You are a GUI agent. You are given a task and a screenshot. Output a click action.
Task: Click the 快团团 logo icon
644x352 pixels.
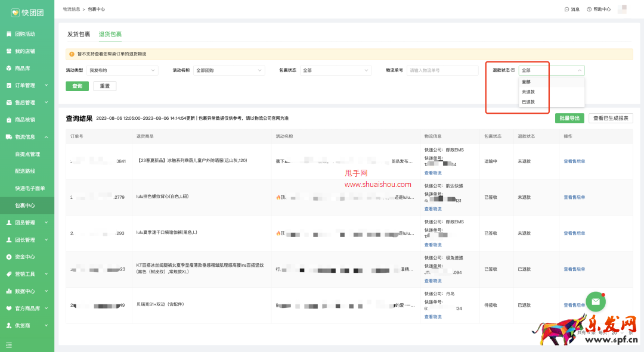15,12
